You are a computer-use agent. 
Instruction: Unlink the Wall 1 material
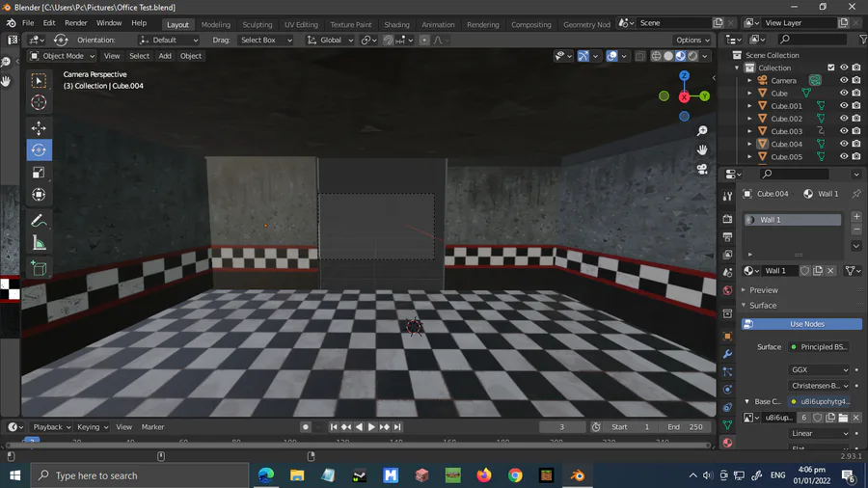tap(830, 271)
